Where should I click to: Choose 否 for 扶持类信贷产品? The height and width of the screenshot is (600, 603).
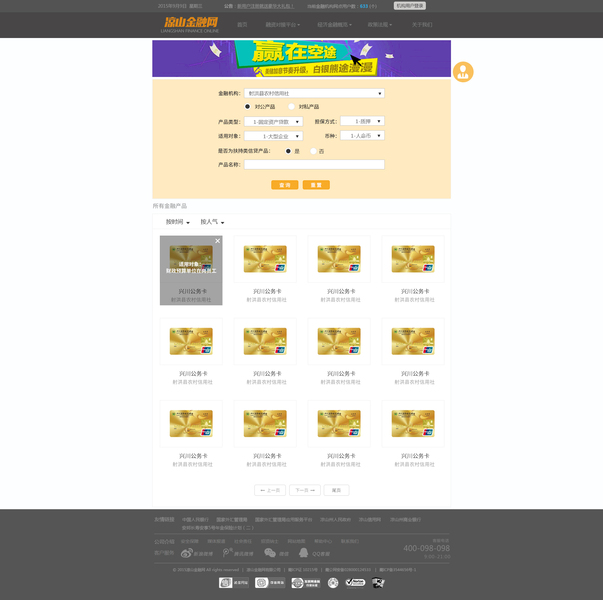coord(313,151)
